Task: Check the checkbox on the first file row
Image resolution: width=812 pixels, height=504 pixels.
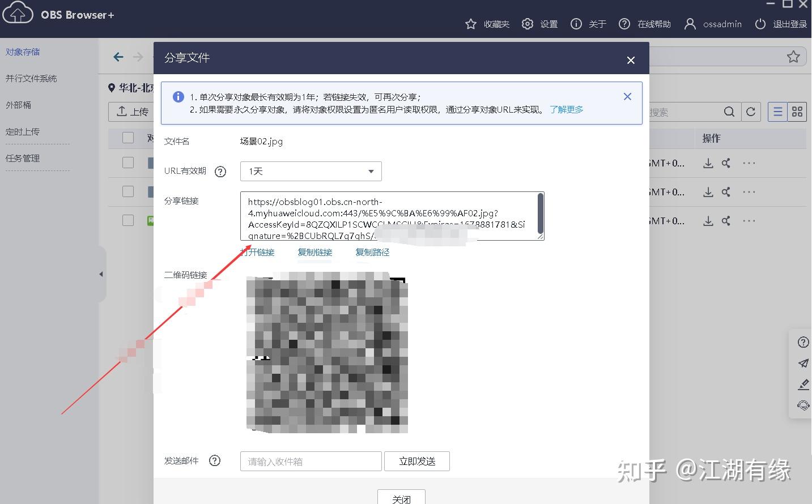Action: click(x=127, y=163)
